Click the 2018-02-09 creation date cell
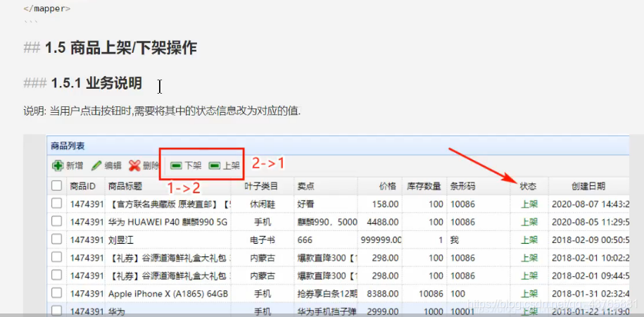Viewport: 644px width, 317px height. tap(591, 240)
